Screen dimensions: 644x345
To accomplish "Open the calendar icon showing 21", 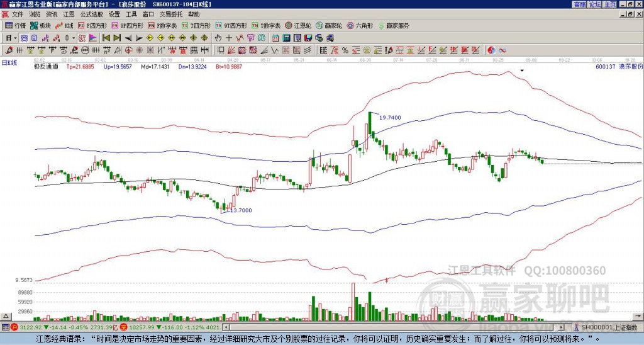I will [275, 38].
